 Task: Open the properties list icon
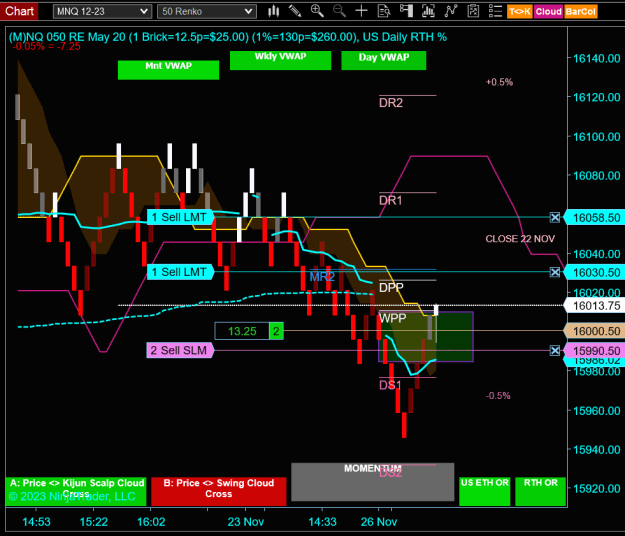coord(495,11)
